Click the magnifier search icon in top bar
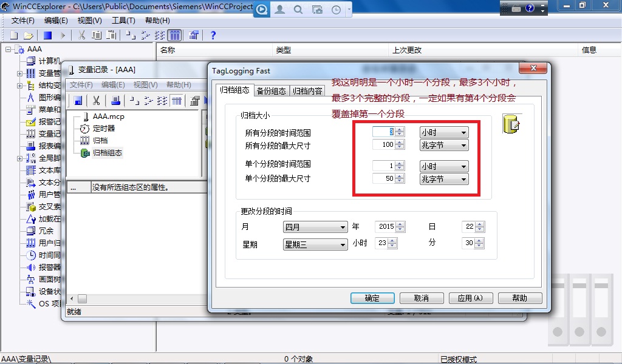Image resolution: width=622 pixels, height=364 pixels. pos(298,10)
